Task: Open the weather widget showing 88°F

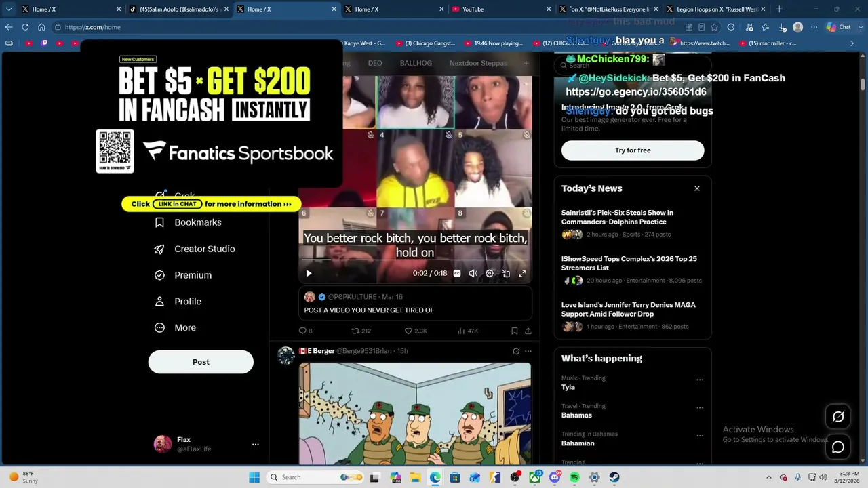Action: 23,477
